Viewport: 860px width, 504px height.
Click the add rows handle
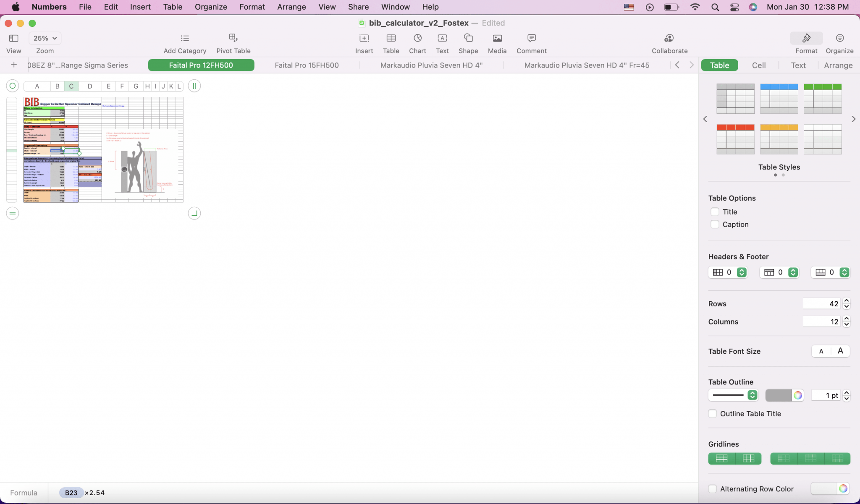(x=13, y=213)
